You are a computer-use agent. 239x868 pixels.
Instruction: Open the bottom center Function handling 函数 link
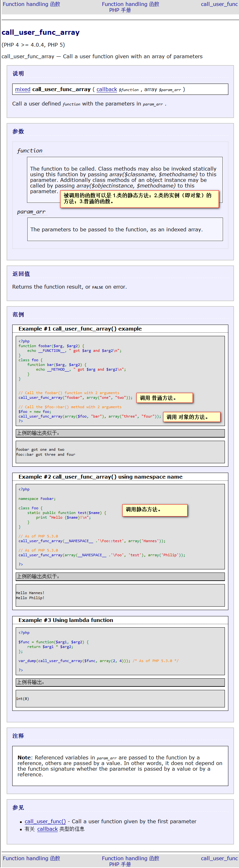(x=130, y=858)
